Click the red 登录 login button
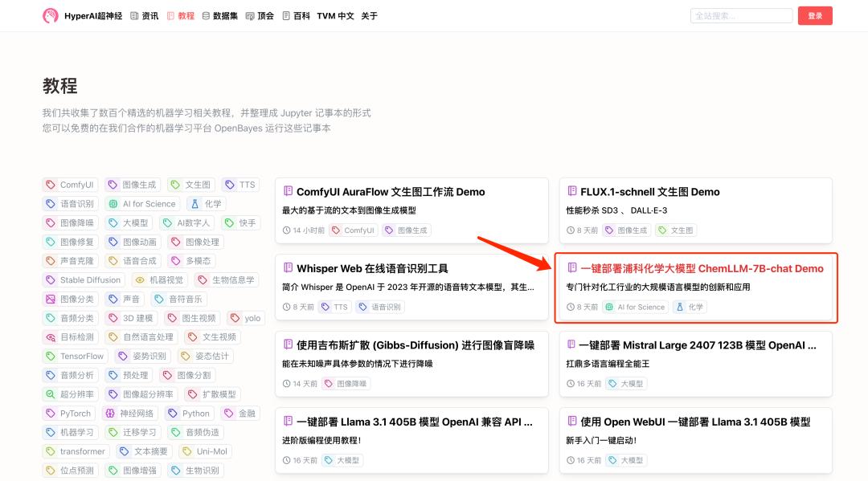Viewport: 868px width, 481px height. (x=814, y=15)
